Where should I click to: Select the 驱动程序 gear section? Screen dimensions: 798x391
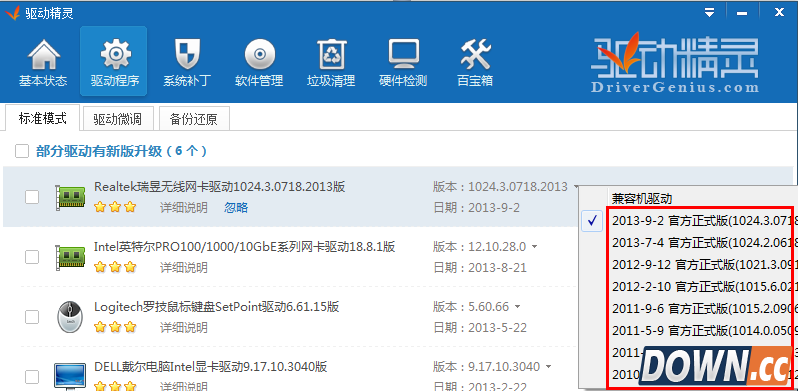tap(114, 62)
